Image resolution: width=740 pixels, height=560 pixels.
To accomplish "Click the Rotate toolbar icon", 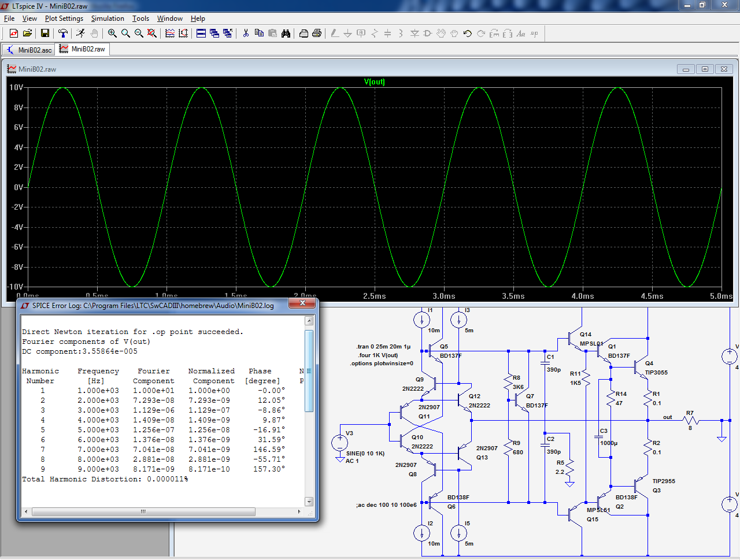I will click(x=494, y=34).
